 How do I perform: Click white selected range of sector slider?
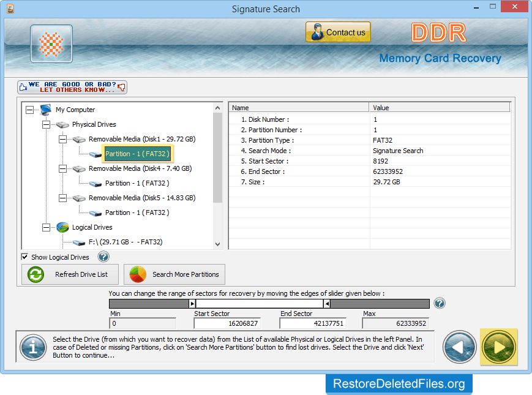click(260, 304)
